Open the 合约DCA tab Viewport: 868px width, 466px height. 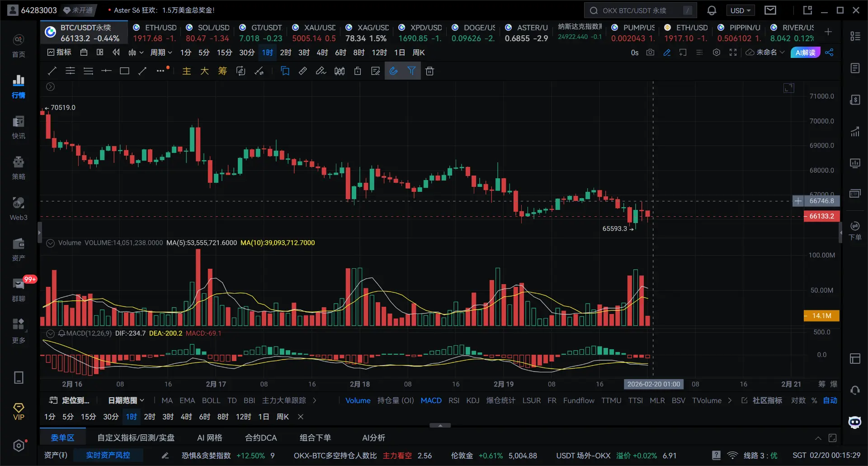[x=261, y=437]
